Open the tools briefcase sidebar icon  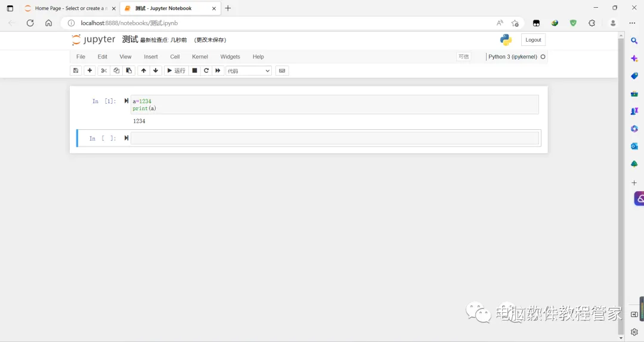coord(634,94)
